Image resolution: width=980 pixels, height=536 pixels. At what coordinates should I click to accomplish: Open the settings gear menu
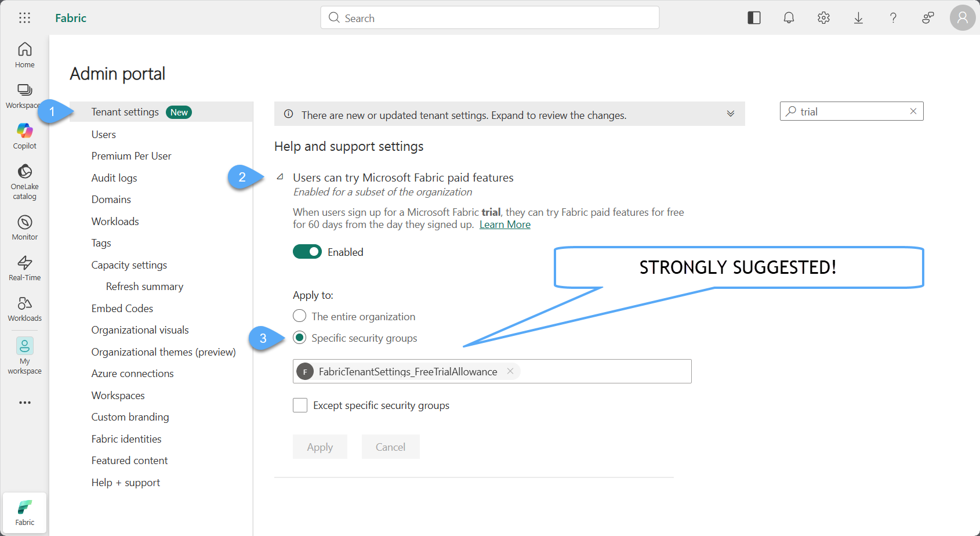[823, 18]
